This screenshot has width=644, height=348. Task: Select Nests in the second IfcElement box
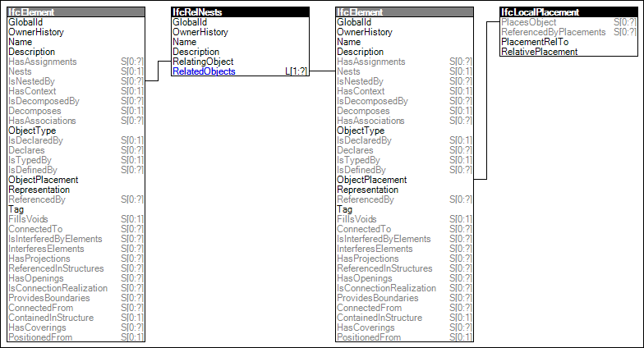tap(348, 71)
